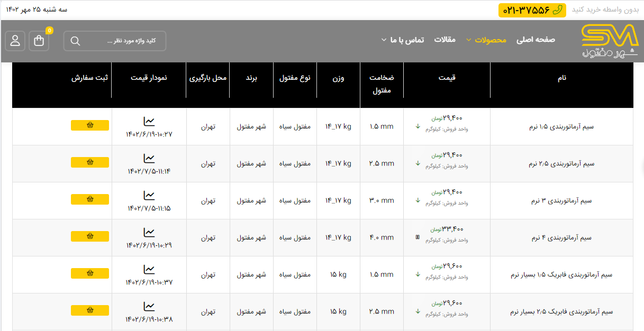
Task: Click the search magnifier icon
Action: (75, 41)
